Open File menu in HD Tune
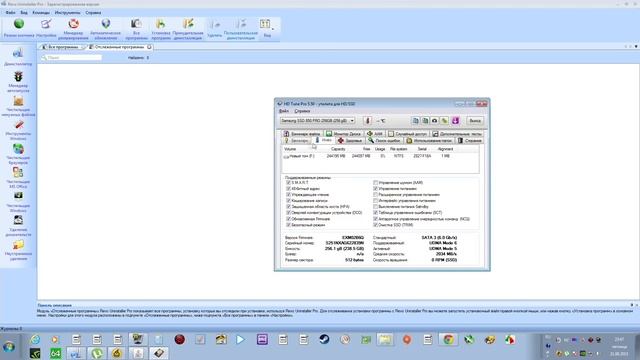This screenshot has width=640, height=360. tap(284, 111)
